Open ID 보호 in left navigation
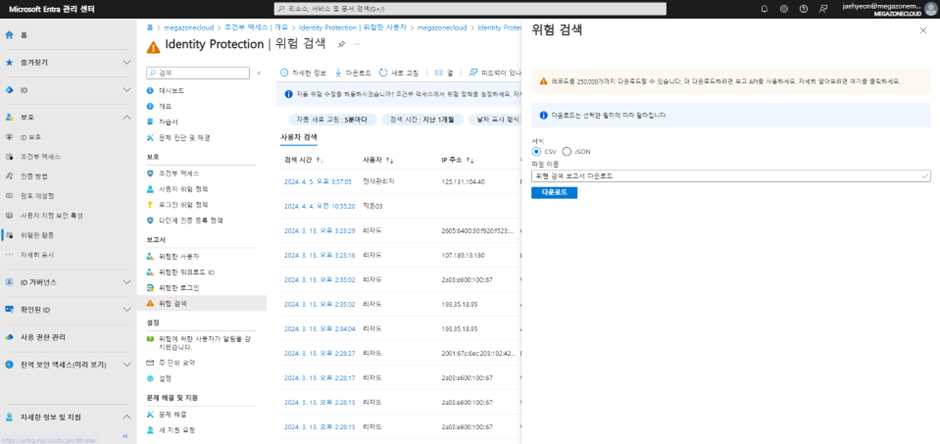 (30, 137)
